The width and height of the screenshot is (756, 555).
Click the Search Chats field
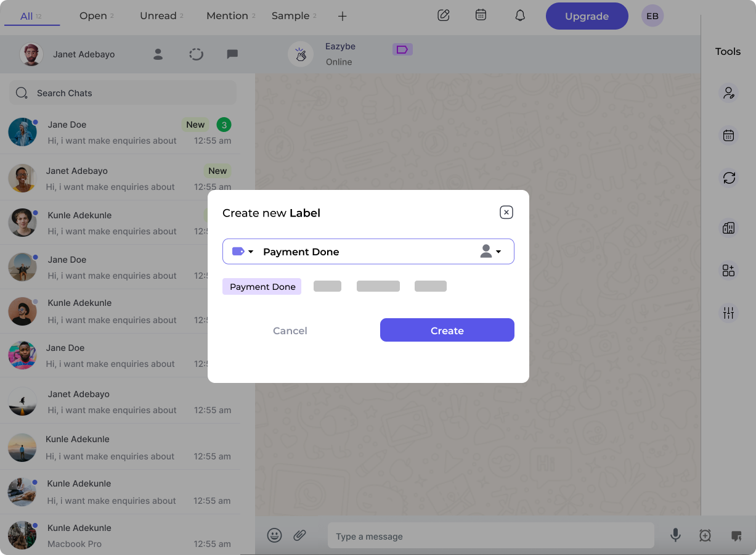(123, 93)
